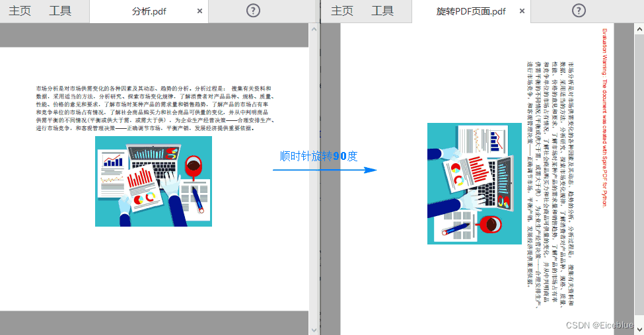
Task: Click the office illustration in 分析.pdf page
Action: 154,181
